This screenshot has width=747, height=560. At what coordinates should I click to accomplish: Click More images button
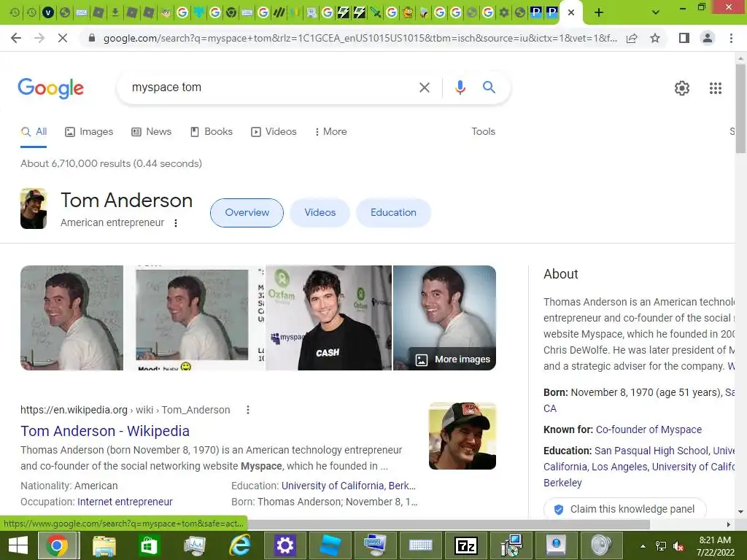(452, 359)
